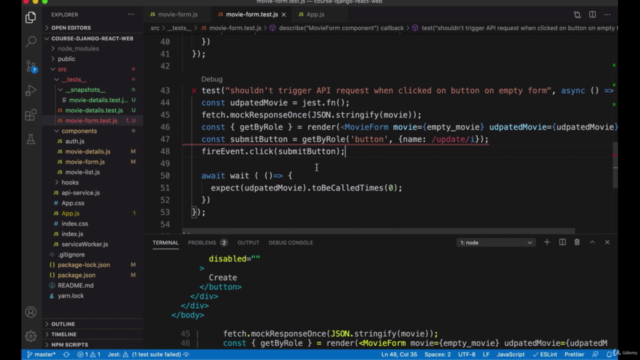Open Source Control view with badge
Viewport: 640px width, 360px height.
31,66
